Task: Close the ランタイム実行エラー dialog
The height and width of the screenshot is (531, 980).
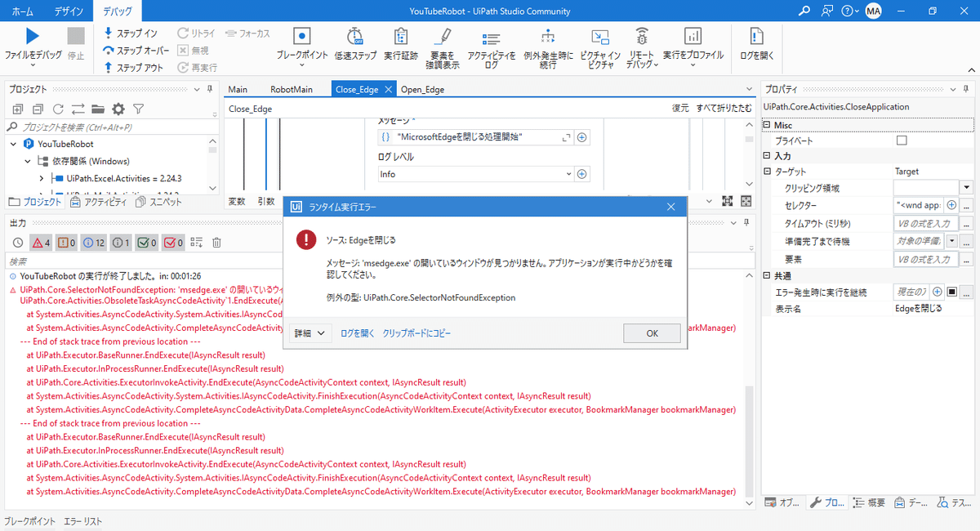Action: (670, 207)
